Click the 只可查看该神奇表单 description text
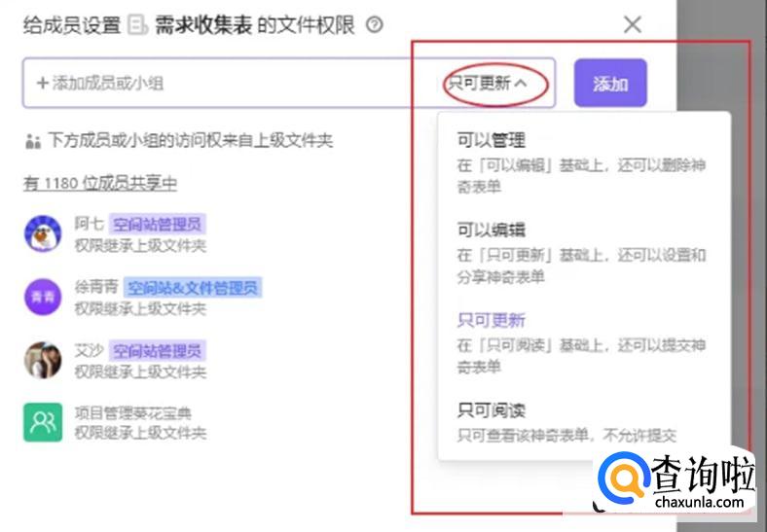The image size is (767, 532). [566, 435]
